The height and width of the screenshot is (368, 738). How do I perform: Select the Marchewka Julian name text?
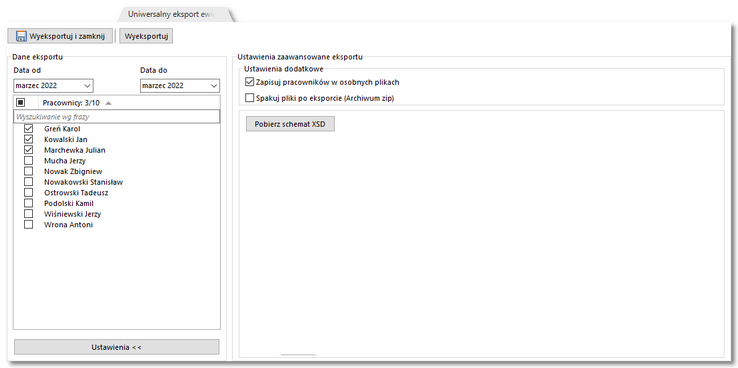pyautogui.click(x=74, y=150)
